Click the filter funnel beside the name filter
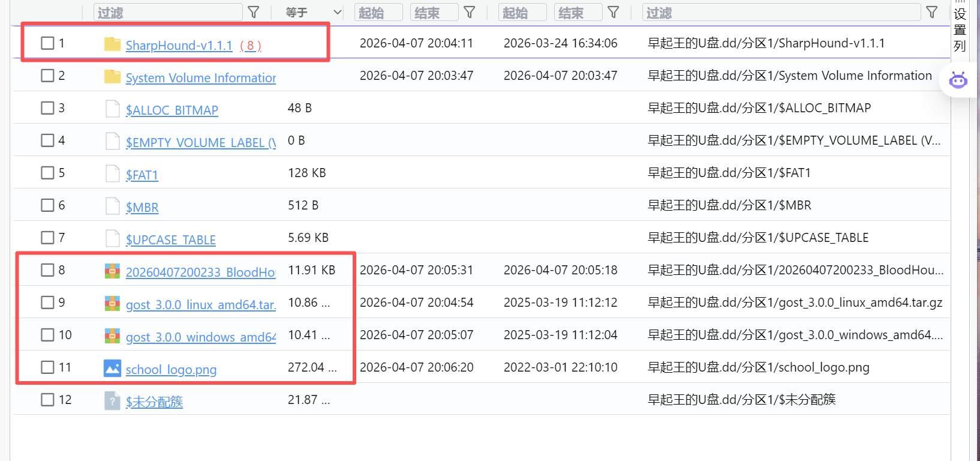Viewport: 980px width, 461px height. 254,13
